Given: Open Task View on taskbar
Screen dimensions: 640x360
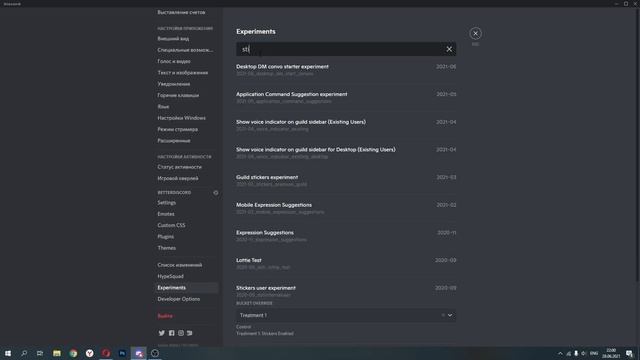Looking at the screenshot, I should (x=40, y=353).
